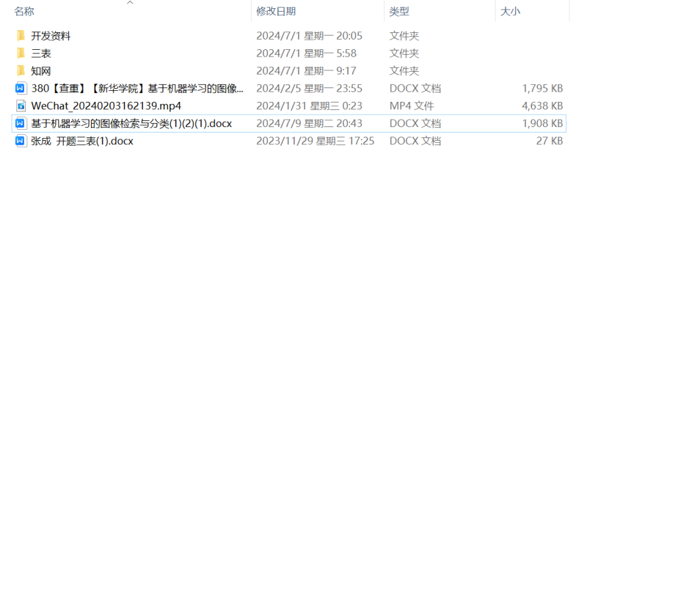Select the file name 基于机器学习的图像检索与分类(1)(2)(1).docx

[131, 124]
